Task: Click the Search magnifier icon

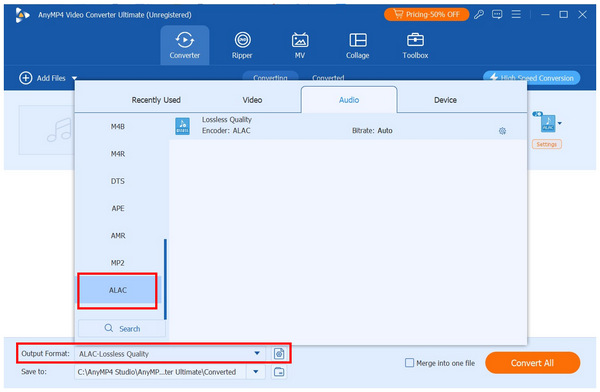Action: (x=109, y=328)
